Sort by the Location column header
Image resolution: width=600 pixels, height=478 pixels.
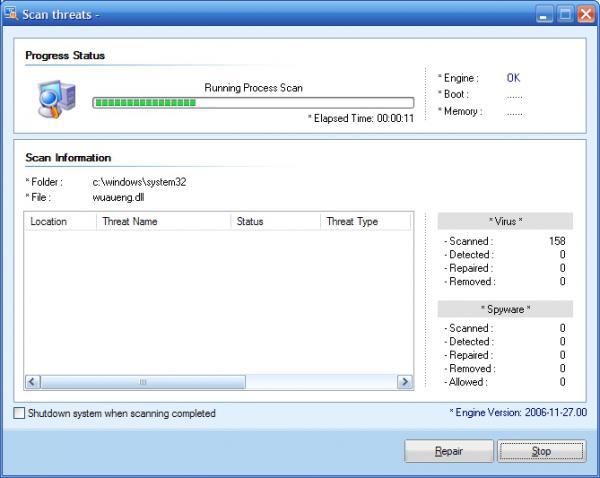click(x=60, y=222)
